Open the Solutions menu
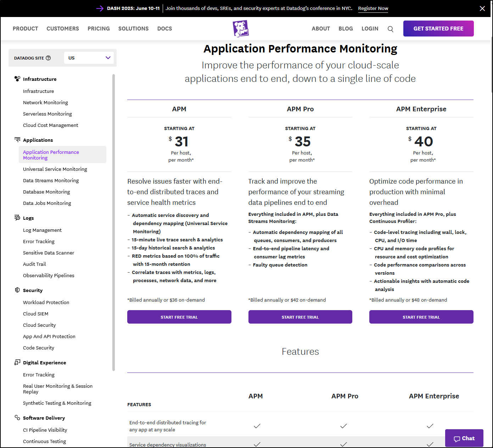This screenshot has height=448, width=493. [x=133, y=29]
